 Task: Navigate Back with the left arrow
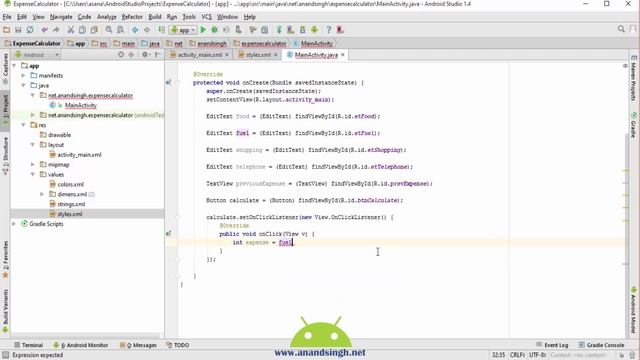[x=135, y=30]
